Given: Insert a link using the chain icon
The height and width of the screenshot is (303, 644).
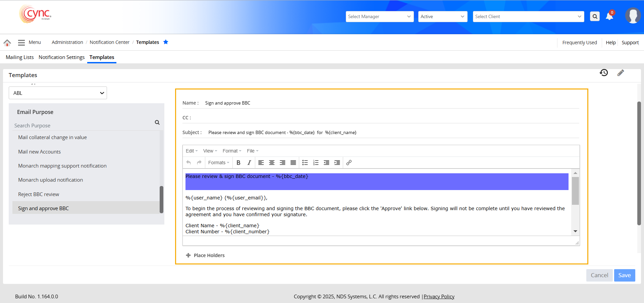Looking at the screenshot, I should (x=349, y=163).
